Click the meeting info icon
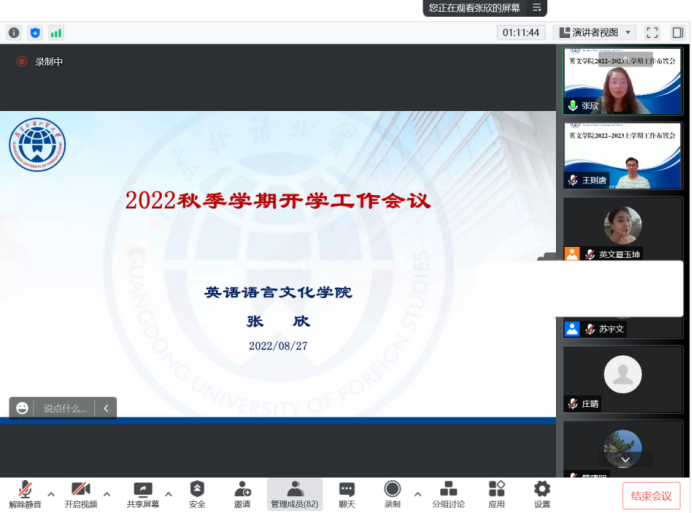The width and height of the screenshot is (692, 513). pos(14,32)
